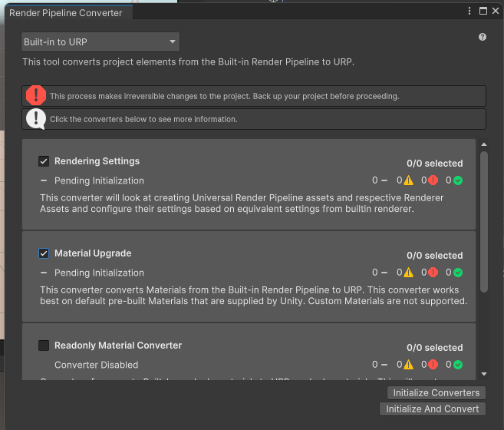Uncheck the Rendering Settings checkbox
Screen dimensions: 504x430
point(44,161)
